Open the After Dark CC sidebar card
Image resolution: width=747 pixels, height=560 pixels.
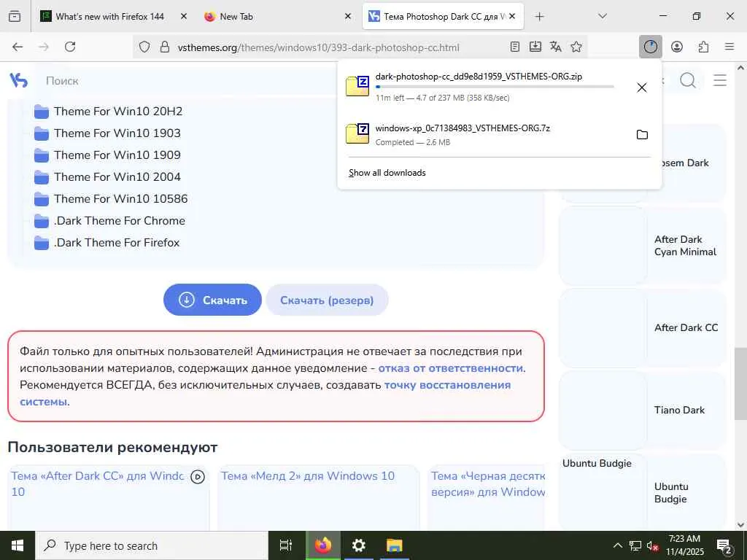[643, 327]
